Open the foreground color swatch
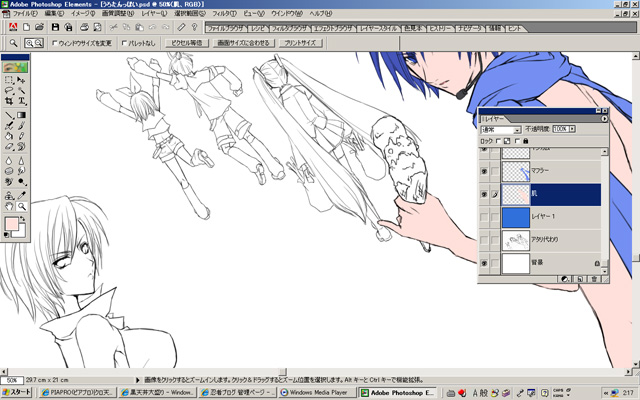Screen dimensions: 640x400 pyautogui.click(x=11, y=224)
